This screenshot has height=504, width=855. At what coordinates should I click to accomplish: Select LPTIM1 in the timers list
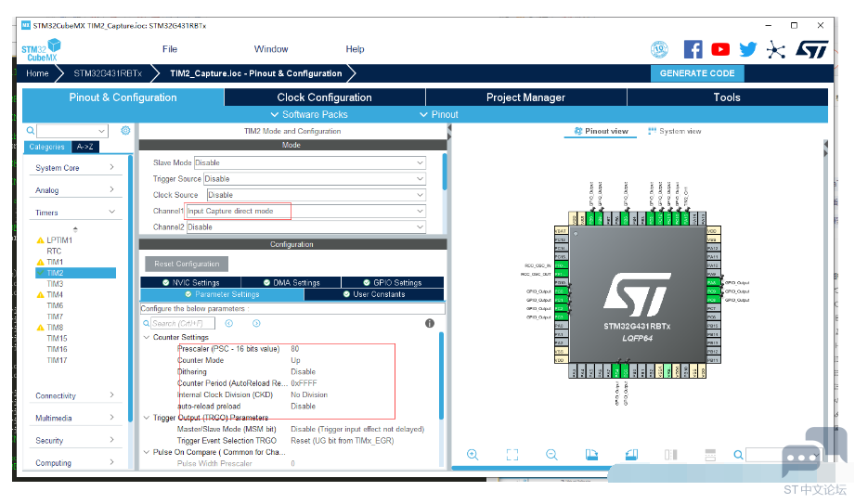pyautogui.click(x=59, y=240)
